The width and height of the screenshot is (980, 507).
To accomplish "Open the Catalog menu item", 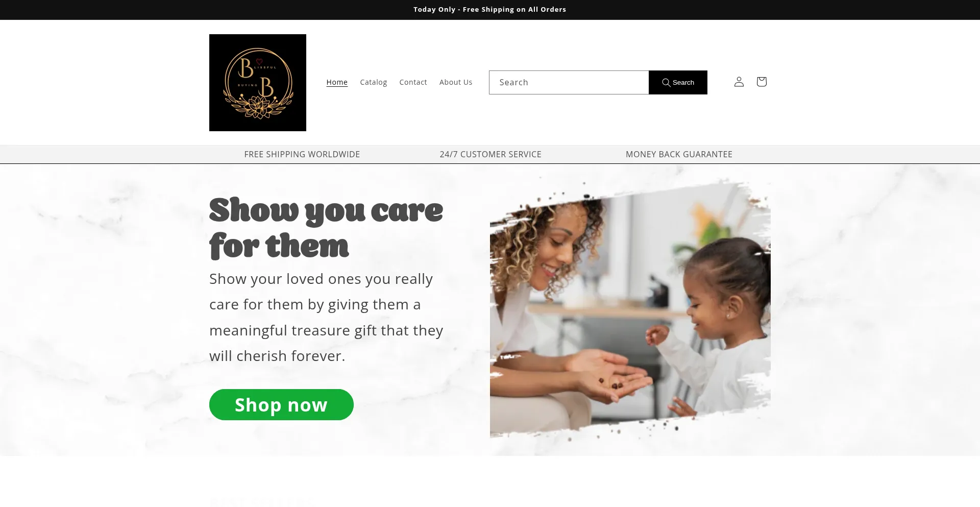I will click(373, 82).
